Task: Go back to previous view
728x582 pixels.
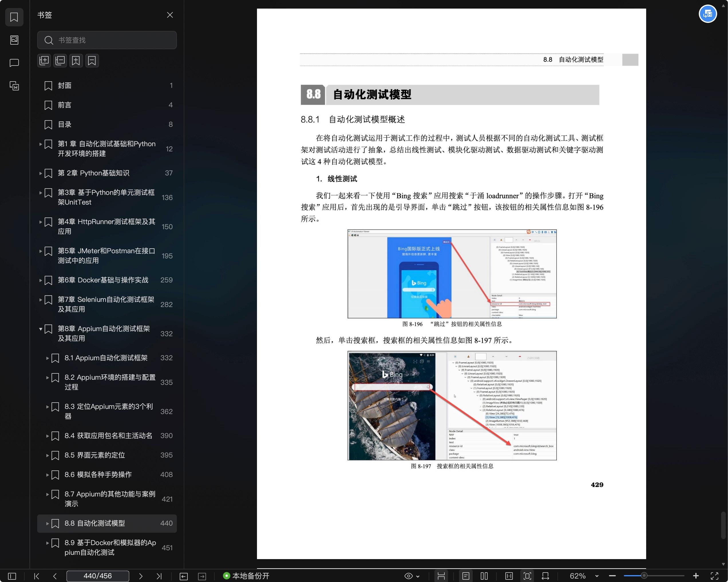Action: (184, 576)
